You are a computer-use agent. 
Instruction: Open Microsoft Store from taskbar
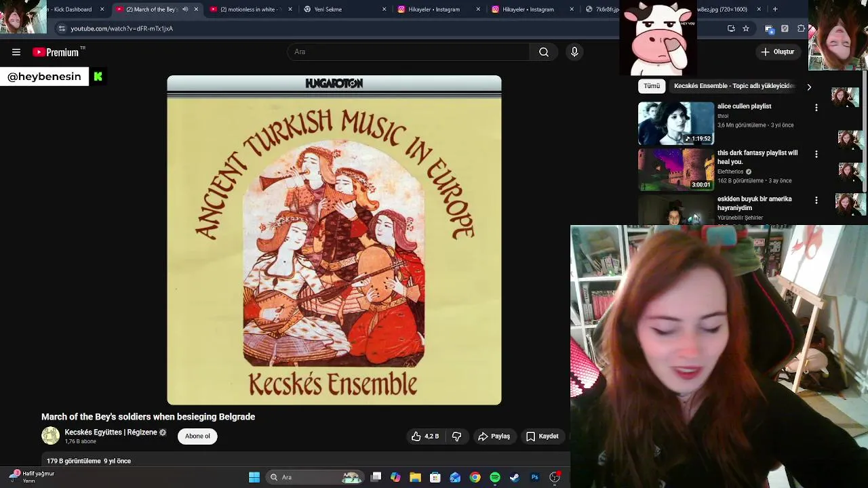click(435, 478)
